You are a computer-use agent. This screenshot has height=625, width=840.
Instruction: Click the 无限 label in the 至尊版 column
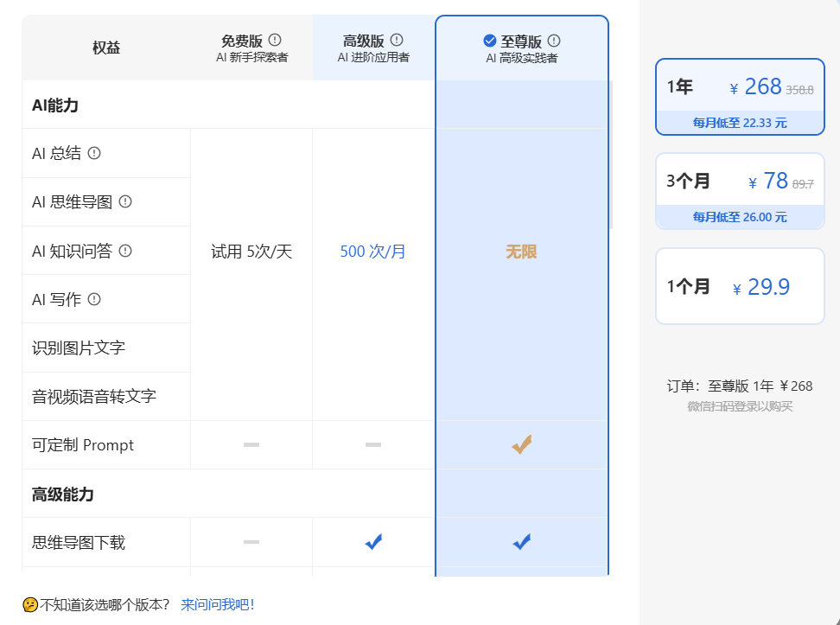(521, 251)
